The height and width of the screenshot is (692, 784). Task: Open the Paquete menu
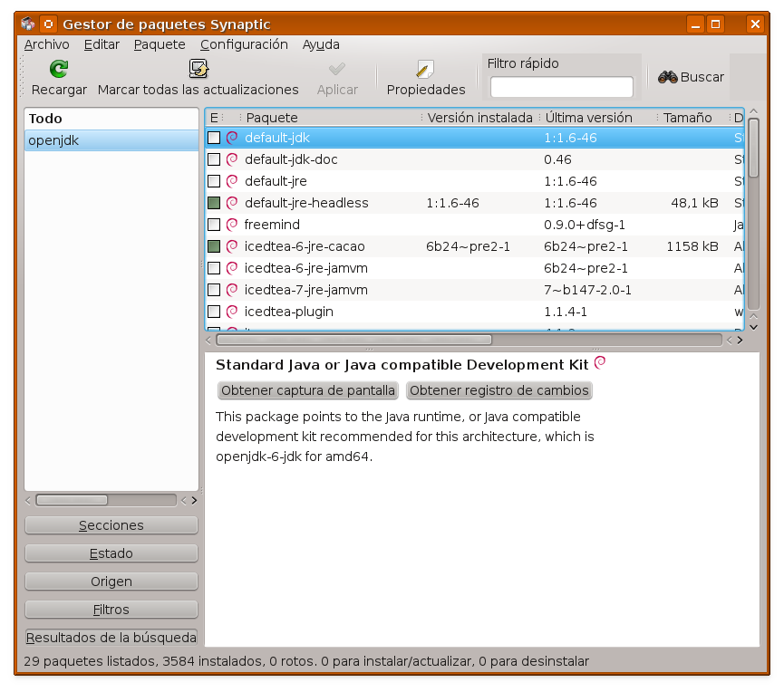pyautogui.click(x=160, y=44)
